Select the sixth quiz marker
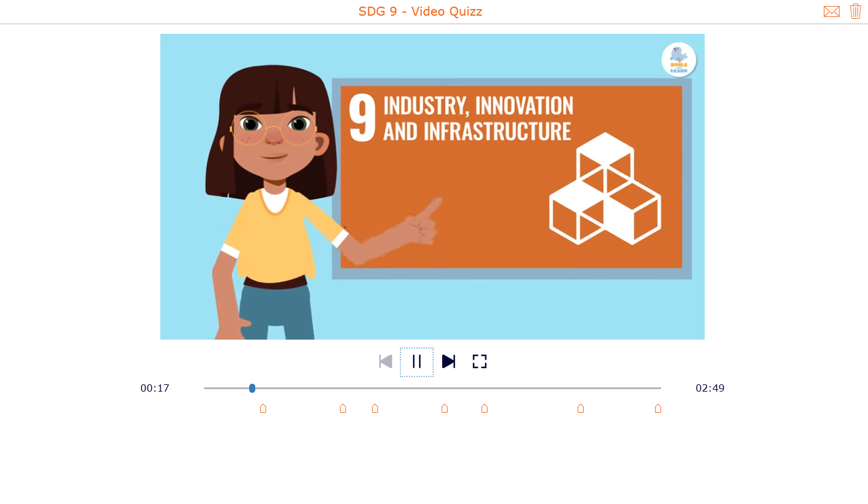Viewport: 868px width, 504px height. coord(581,409)
